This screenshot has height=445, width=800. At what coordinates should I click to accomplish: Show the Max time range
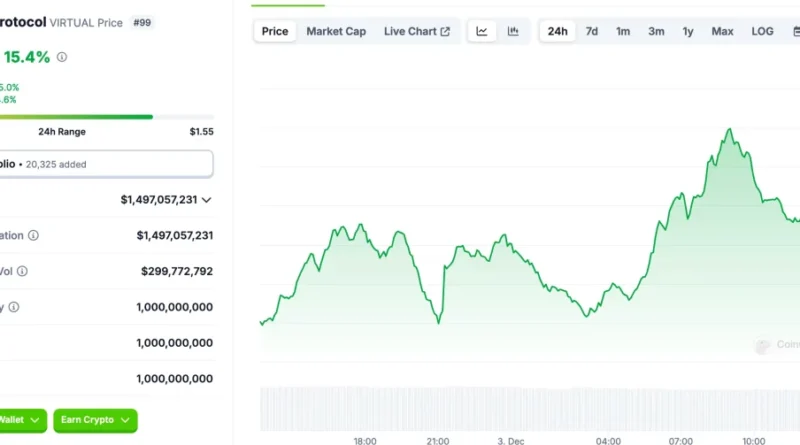click(x=722, y=31)
